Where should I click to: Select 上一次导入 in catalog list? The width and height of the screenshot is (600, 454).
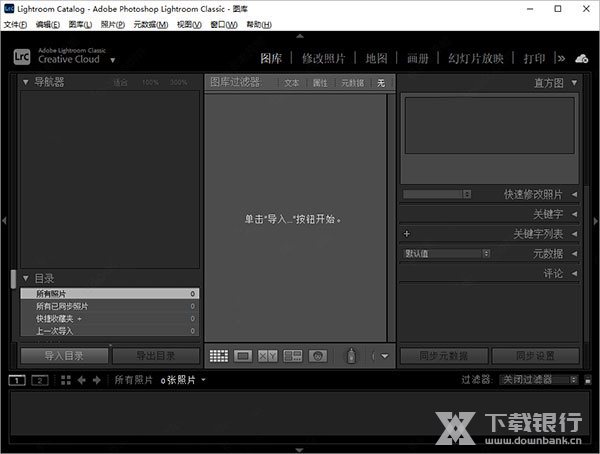[x=110, y=331]
